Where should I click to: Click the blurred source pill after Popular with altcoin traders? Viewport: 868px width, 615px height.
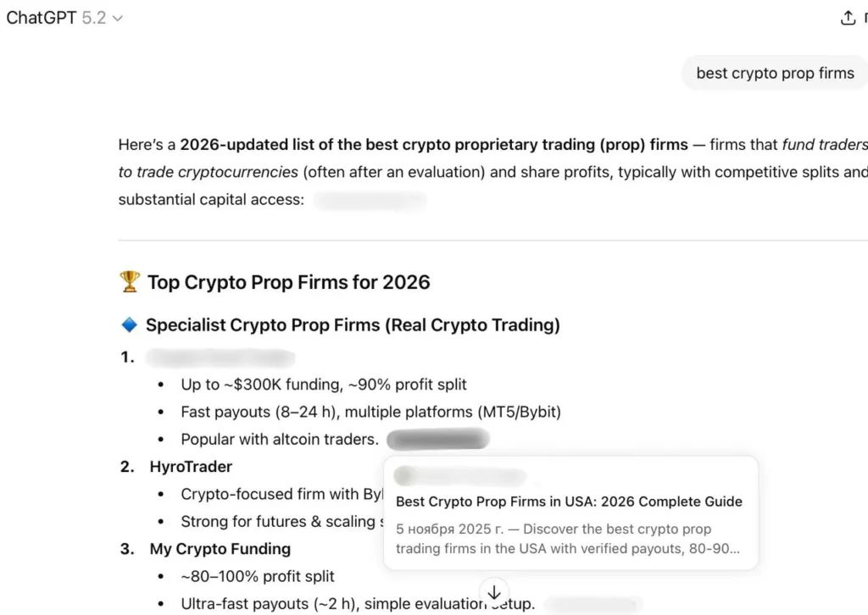coord(437,439)
